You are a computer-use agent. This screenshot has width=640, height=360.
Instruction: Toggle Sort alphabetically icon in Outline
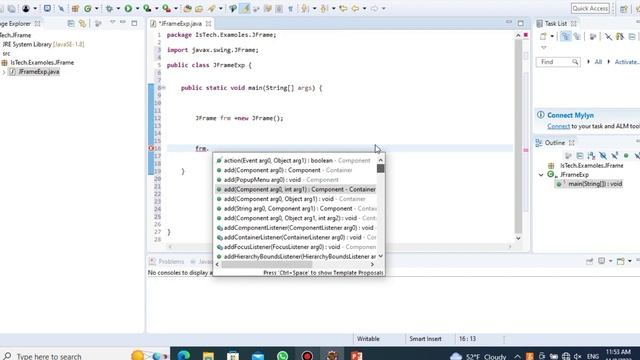(591, 156)
